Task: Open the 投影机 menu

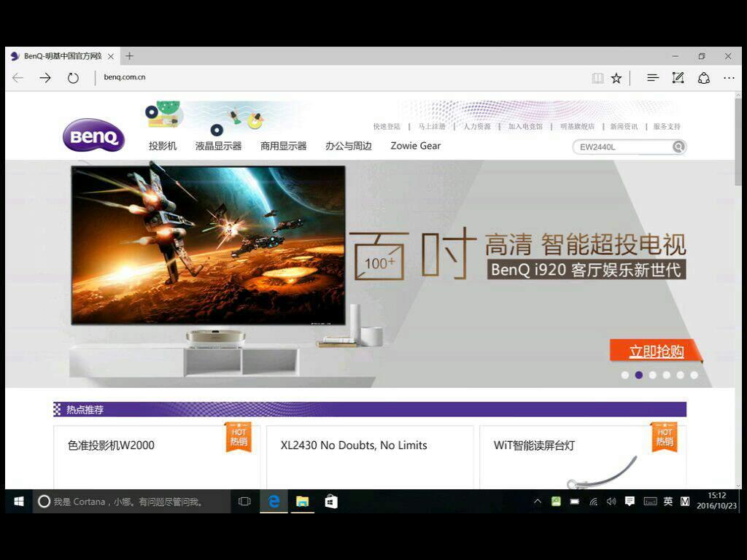Action: pyautogui.click(x=163, y=146)
